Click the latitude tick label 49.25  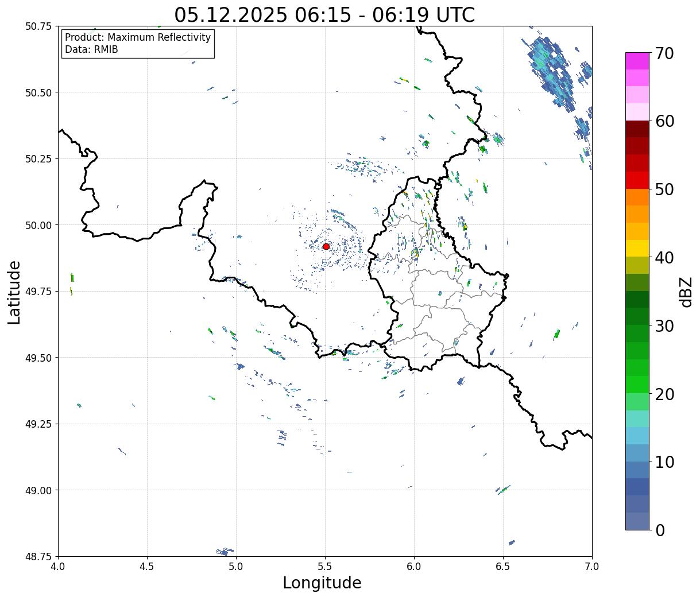[38, 424]
